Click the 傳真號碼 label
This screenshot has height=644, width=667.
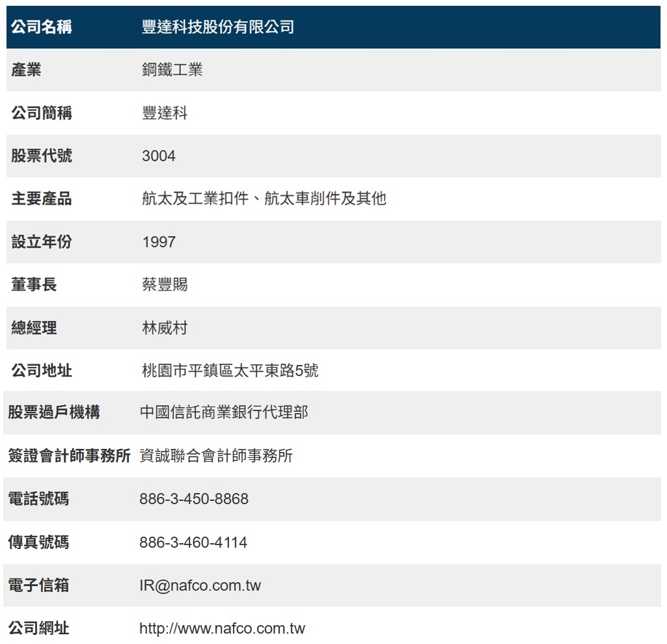click(38, 543)
